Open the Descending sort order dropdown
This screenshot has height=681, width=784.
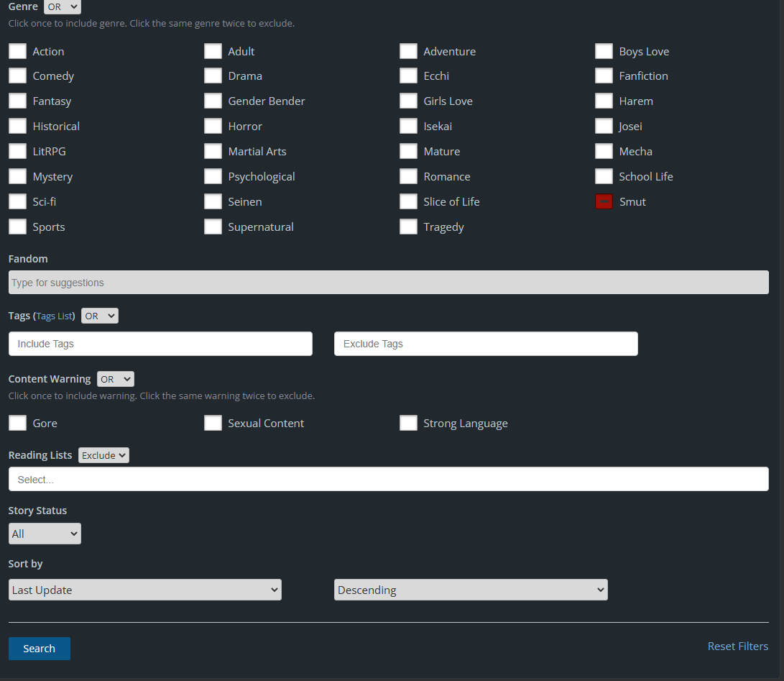(x=471, y=590)
